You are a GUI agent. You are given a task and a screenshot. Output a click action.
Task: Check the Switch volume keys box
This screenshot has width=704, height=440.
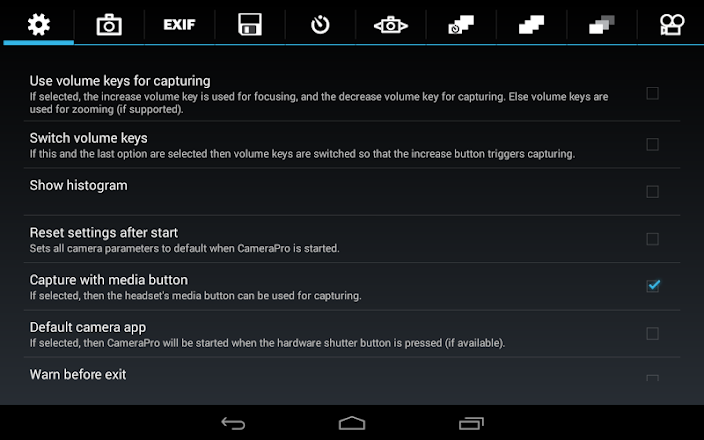coord(652,145)
